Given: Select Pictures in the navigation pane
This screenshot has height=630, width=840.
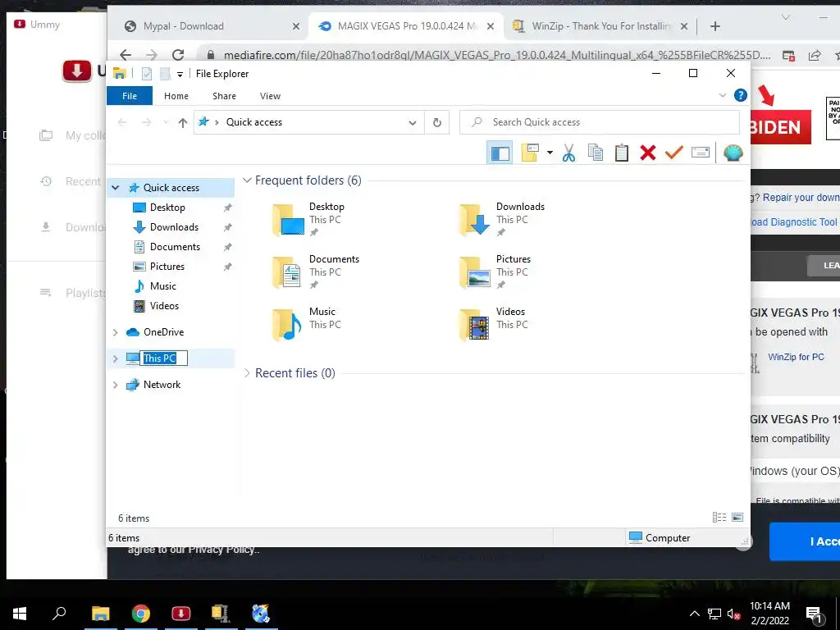Looking at the screenshot, I should tap(167, 267).
